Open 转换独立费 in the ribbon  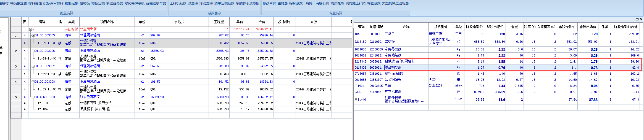[x=19, y=3]
